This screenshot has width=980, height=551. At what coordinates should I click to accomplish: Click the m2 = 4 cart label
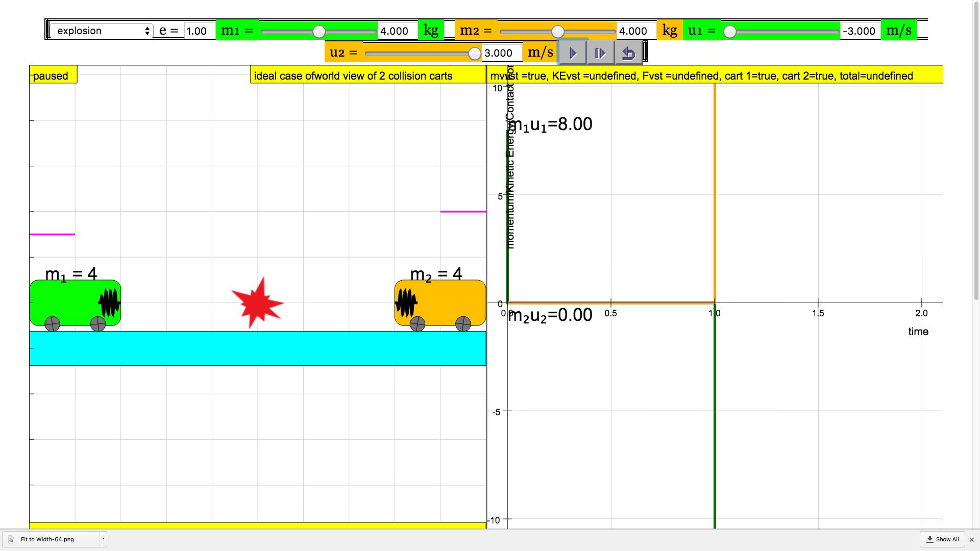click(436, 274)
